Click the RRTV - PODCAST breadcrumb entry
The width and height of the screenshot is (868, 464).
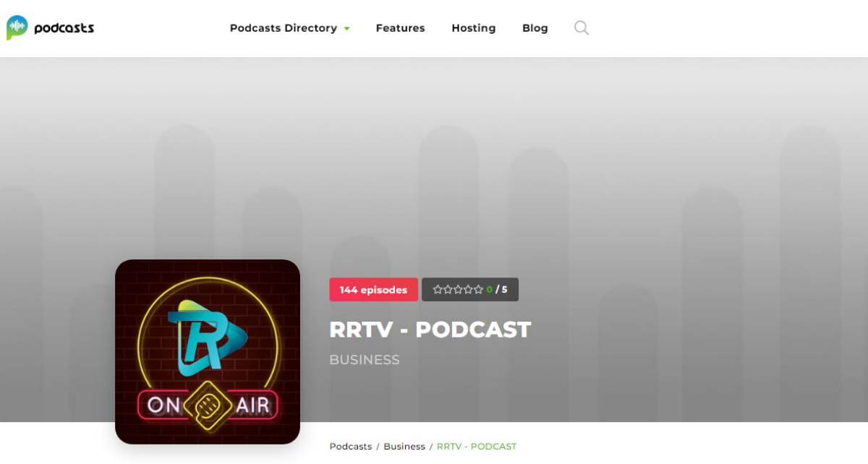click(x=477, y=447)
